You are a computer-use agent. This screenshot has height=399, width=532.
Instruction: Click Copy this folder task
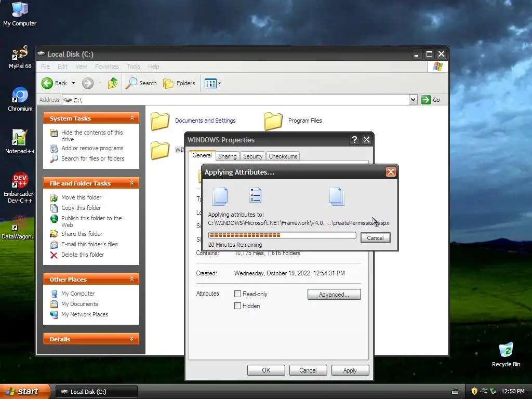click(x=81, y=208)
